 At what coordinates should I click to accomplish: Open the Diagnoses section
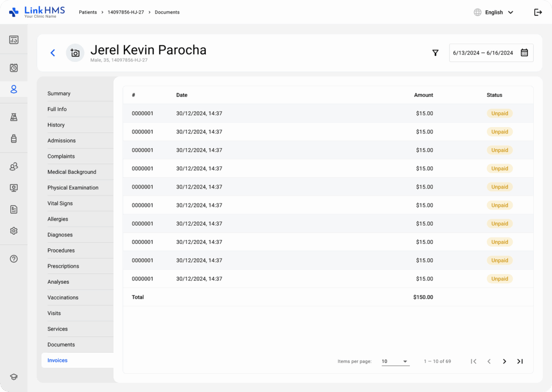click(x=60, y=235)
